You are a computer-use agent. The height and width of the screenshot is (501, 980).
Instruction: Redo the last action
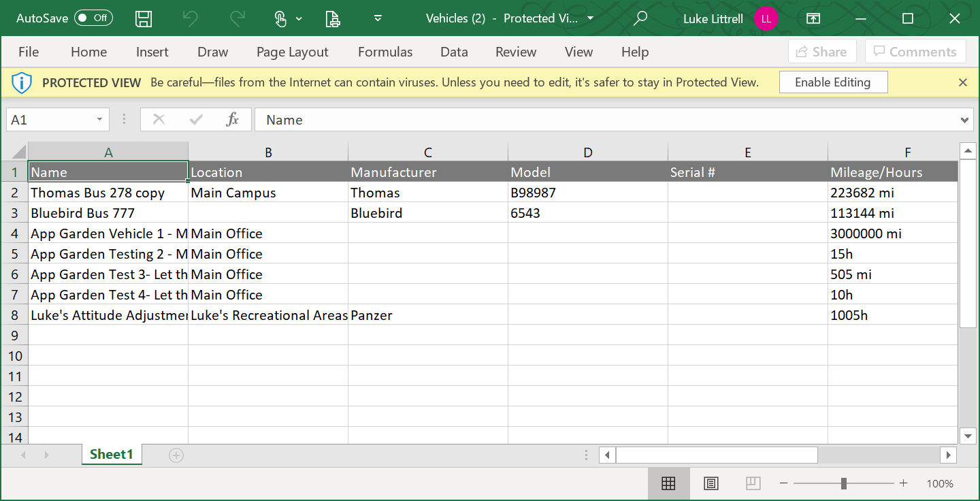(235, 18)
